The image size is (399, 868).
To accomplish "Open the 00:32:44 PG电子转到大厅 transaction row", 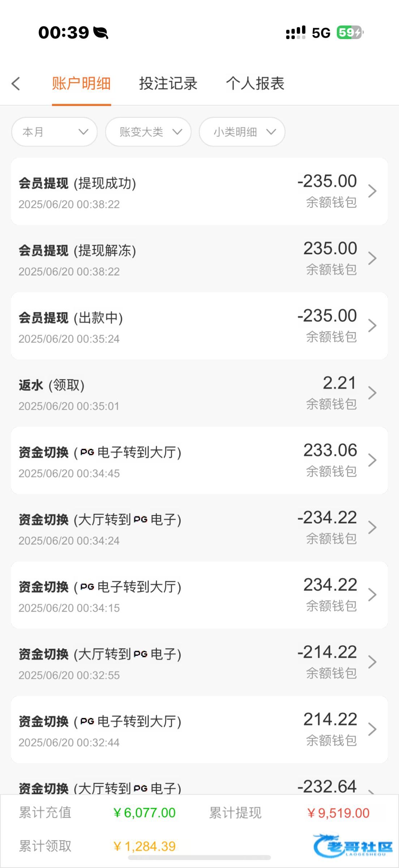I will [x=199, y=729].
